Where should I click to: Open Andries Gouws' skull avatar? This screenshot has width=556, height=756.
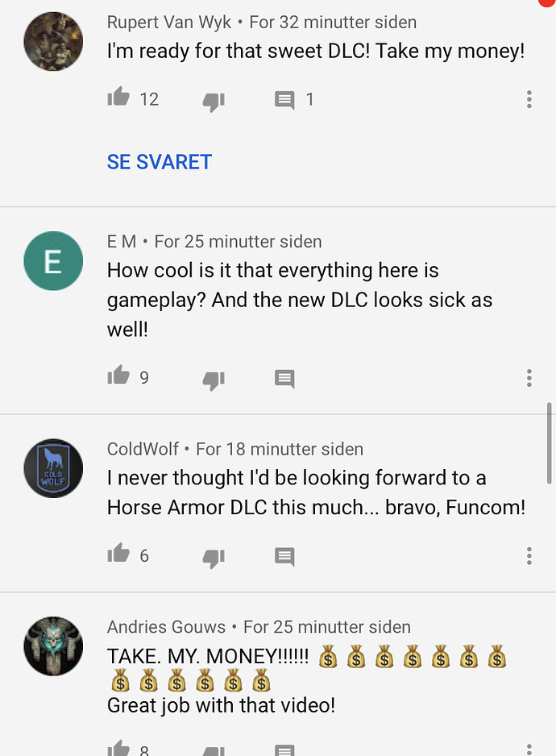click(53, 646)
